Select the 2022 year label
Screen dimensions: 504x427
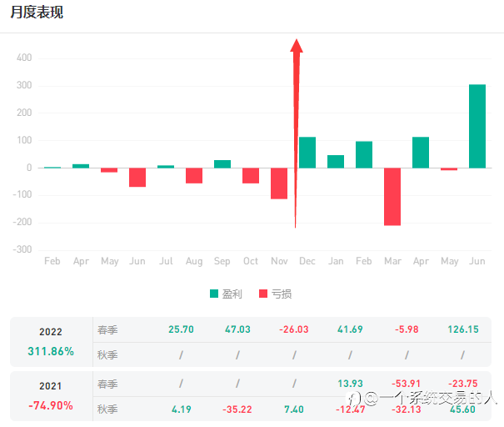pyautogui.click(x=51, y=331)
